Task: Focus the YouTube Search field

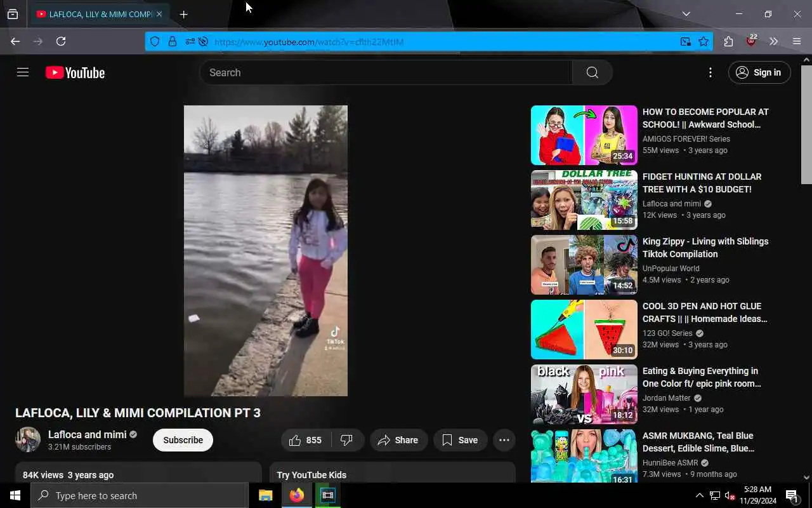Action: tap(386, 72)
